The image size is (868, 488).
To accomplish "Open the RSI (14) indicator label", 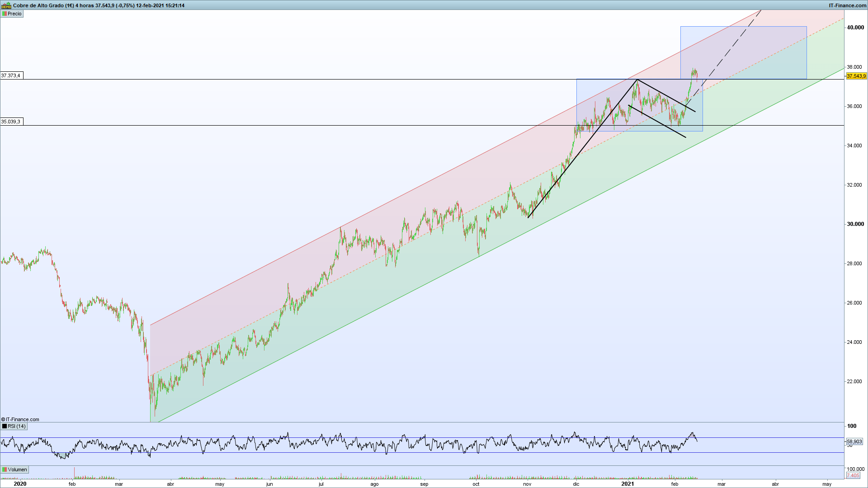I will coord(14,426).
